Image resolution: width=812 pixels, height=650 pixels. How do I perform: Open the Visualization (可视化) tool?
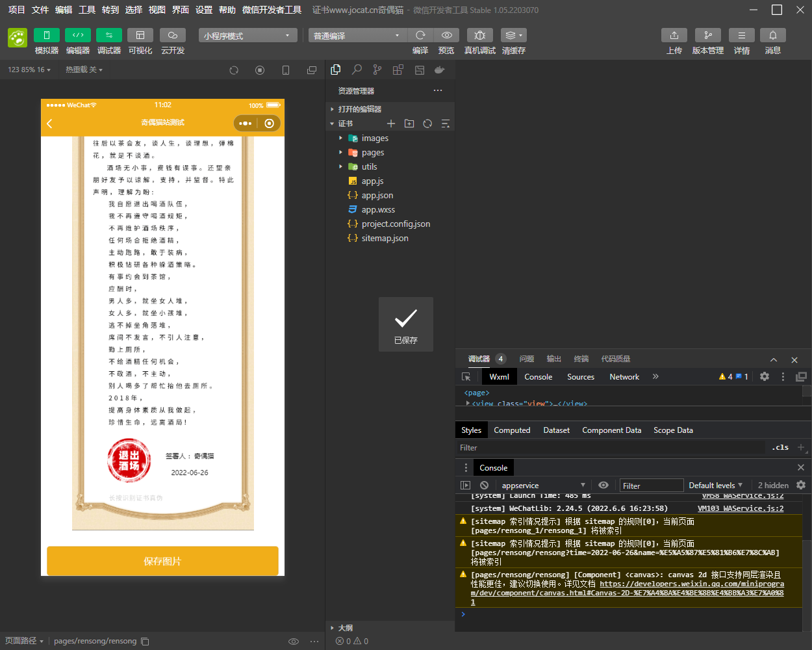pos(140,35)
